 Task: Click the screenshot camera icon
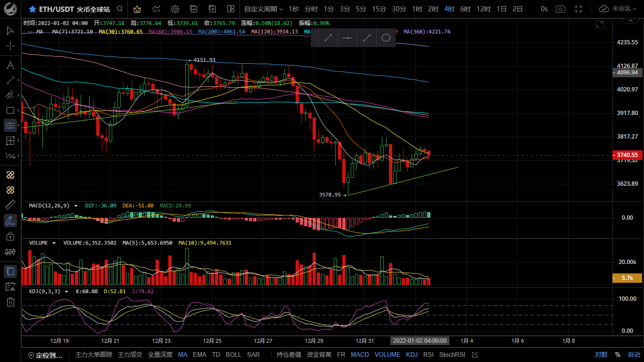pyautogui.click(x=560, y=9)
